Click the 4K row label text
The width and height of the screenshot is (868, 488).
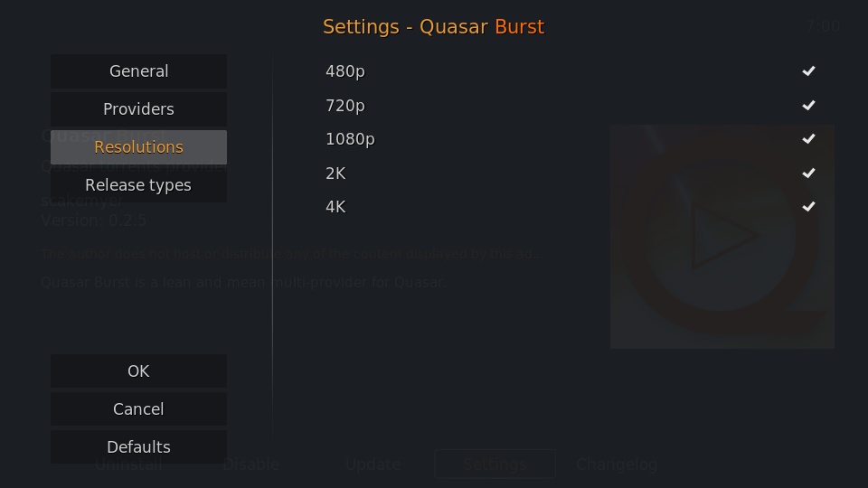click(335, 207)
